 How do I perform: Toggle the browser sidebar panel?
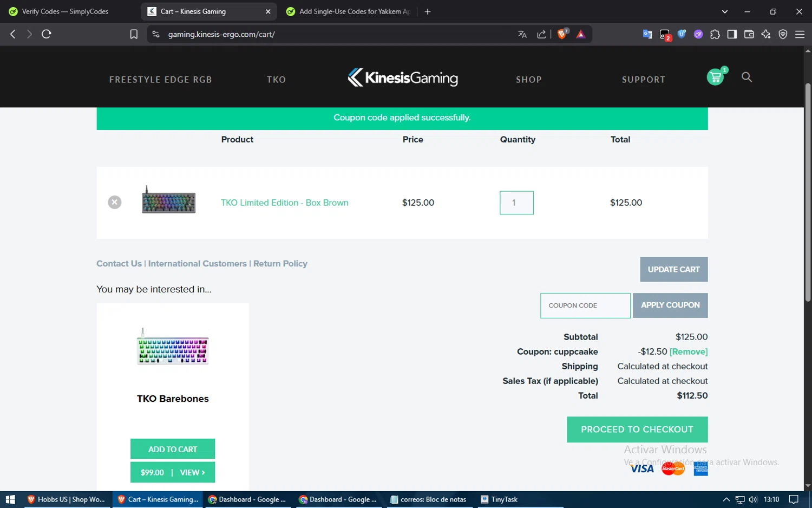click(732, 34)
